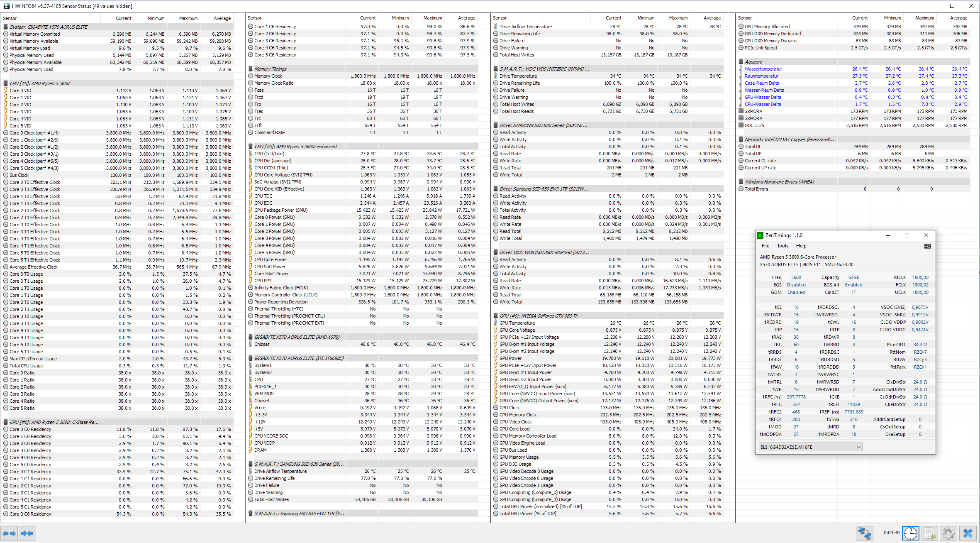Open the memory module dropdown BLS16G4D32AESE
This screenshot has height=543, width=980.
coord(810,447)
